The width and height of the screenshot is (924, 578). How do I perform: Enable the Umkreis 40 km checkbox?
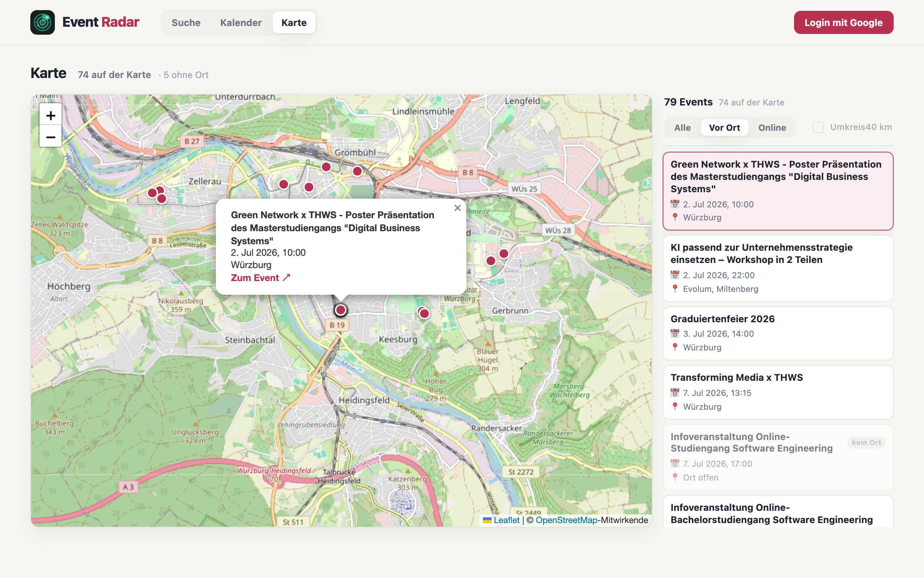(818, 127)
